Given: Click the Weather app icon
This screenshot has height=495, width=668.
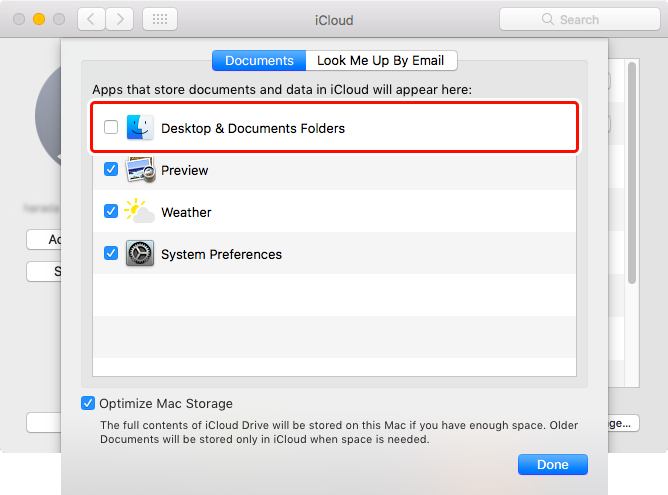Looking at the screenshot, I should pyautogui.click(x=140, y=212).
